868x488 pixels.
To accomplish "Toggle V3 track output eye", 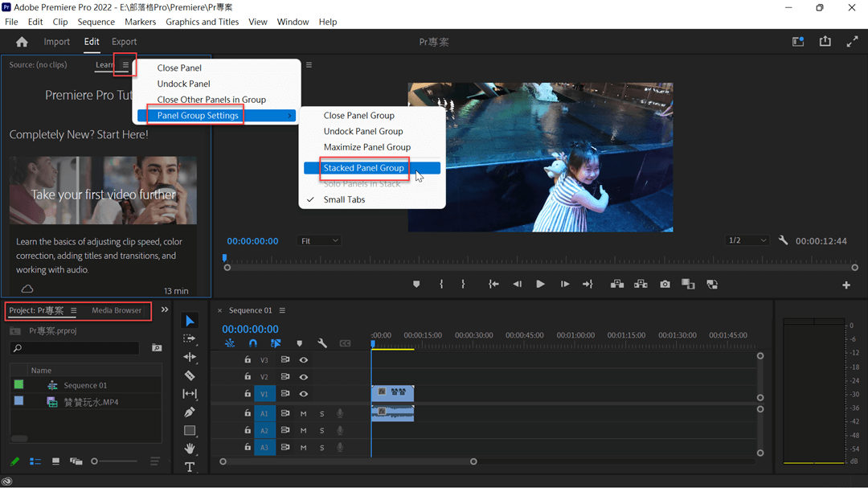I will point(303,360).
